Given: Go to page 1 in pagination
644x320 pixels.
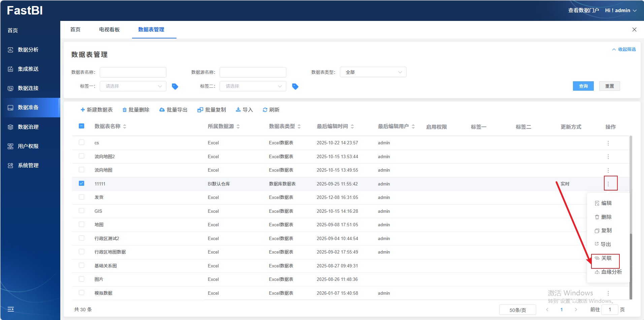Looking at the screenshot, I should (561, 310).
